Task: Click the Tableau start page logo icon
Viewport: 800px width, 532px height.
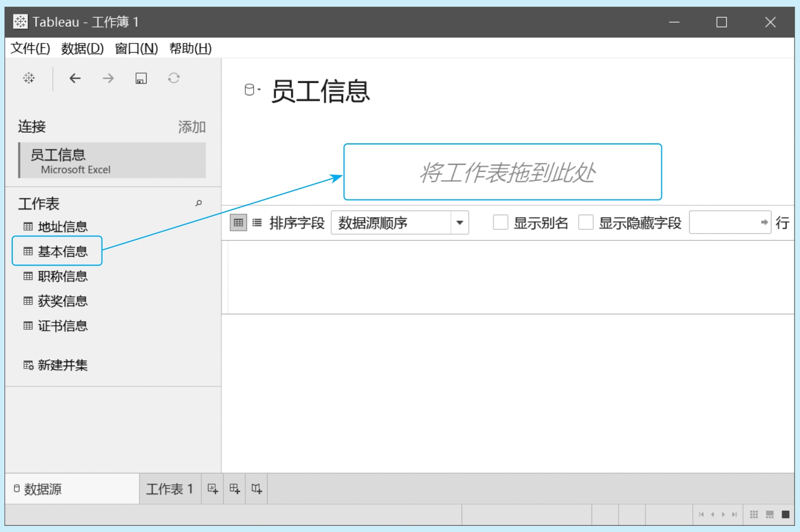Action: [29, 78]
